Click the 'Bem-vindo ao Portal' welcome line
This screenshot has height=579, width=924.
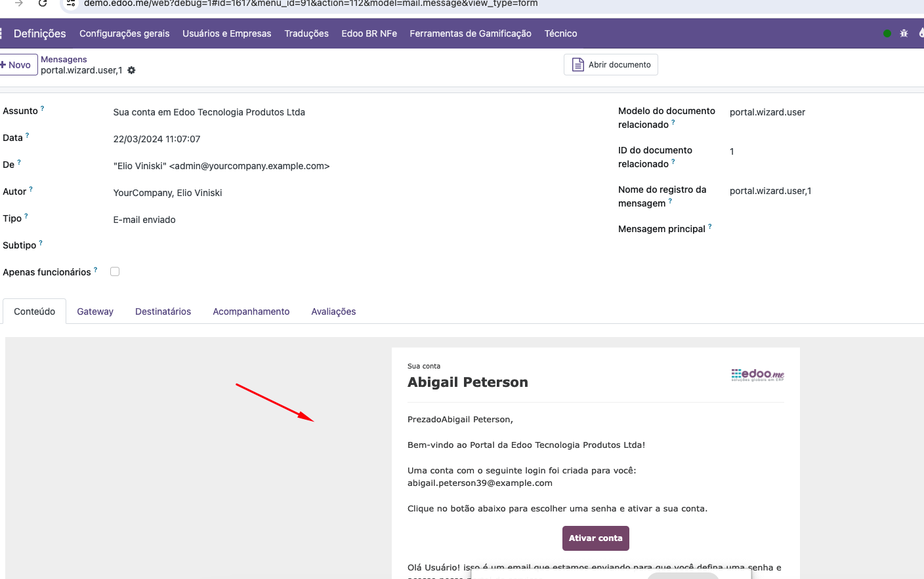pos(526,445)
